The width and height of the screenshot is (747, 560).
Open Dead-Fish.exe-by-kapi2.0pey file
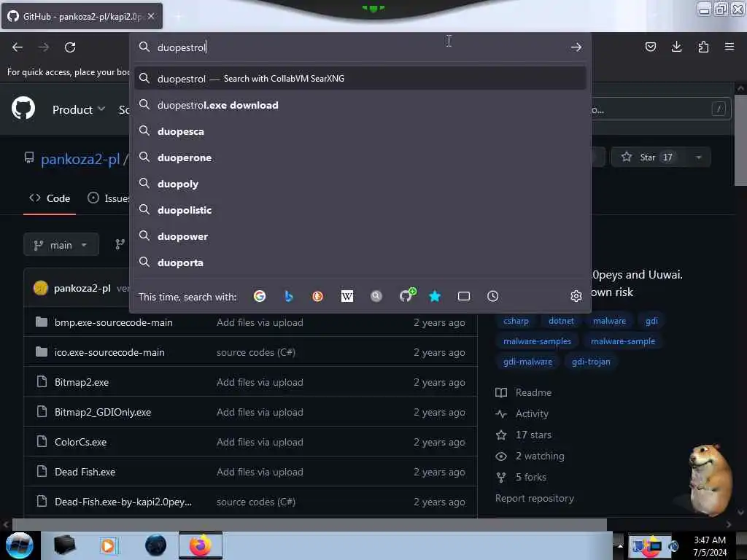[x=123, y=502]
